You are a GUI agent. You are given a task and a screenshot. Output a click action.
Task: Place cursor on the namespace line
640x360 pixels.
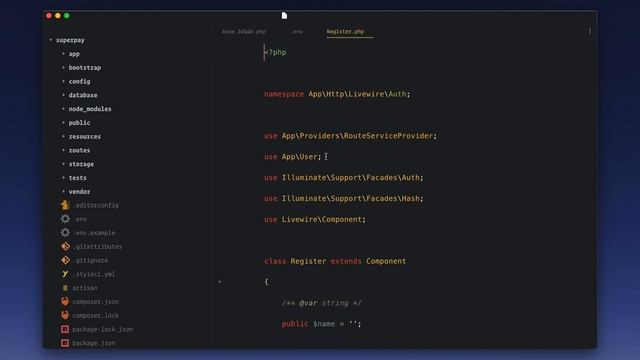tap(337, 94)
